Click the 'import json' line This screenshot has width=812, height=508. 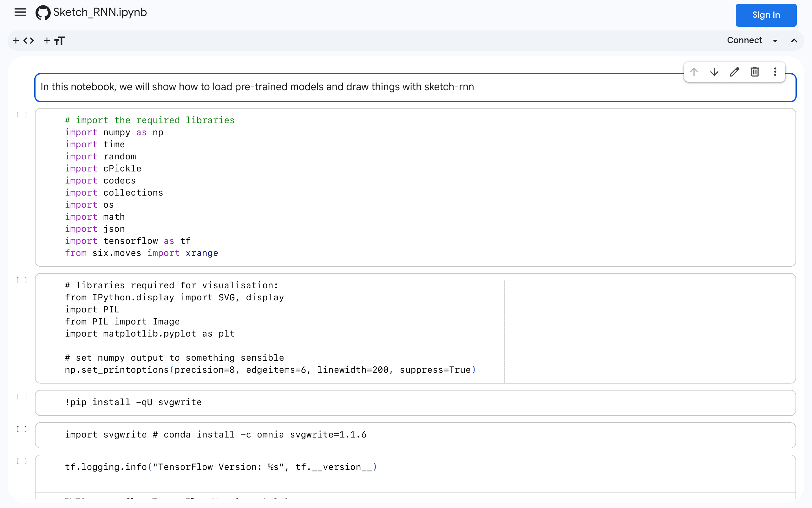95,229
